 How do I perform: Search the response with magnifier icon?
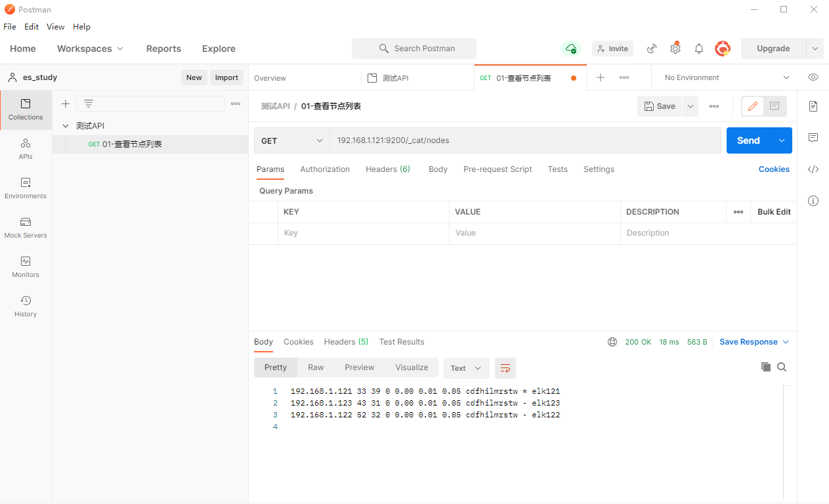coord(782,367)
